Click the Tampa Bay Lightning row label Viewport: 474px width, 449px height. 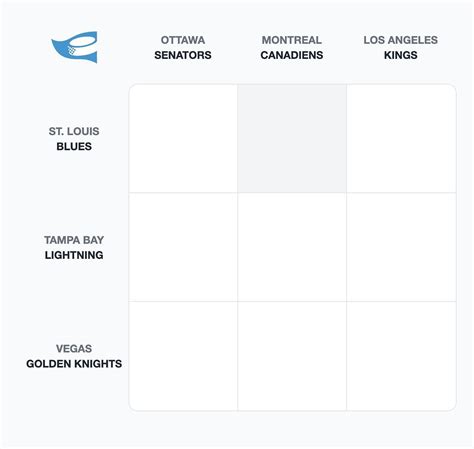tap(74, 247)
